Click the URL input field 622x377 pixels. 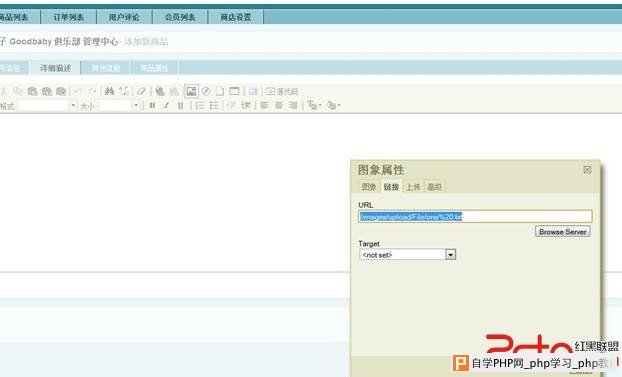coord(475,217)
